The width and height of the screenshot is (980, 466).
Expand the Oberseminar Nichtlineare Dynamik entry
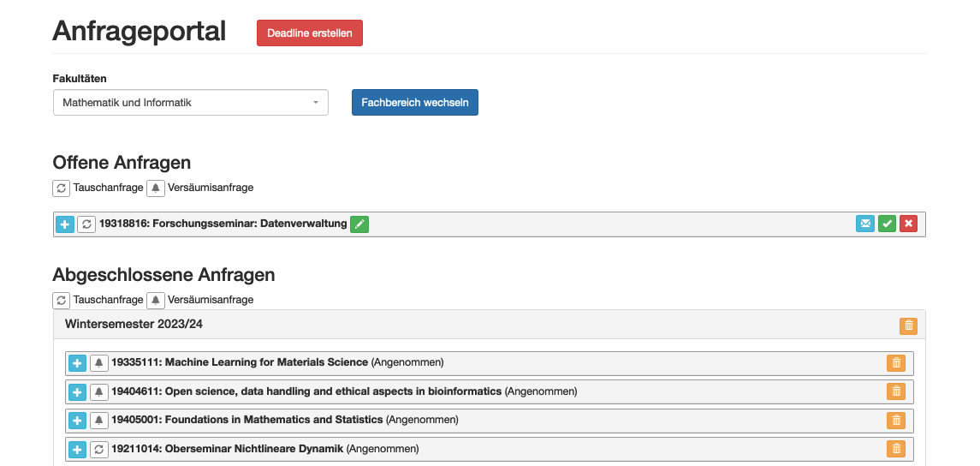pyautogui.click(x=77, y=449)
